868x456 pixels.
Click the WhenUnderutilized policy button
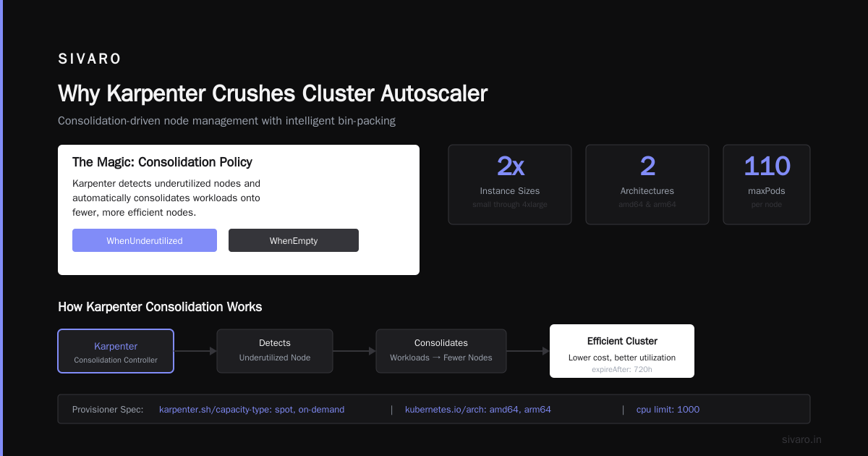click(145, 240)
